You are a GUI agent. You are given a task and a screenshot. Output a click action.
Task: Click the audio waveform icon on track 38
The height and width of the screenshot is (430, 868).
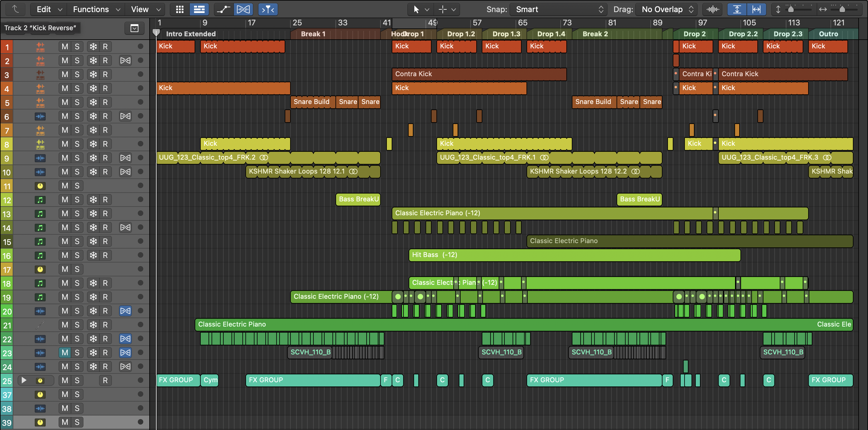click(40, 408)
